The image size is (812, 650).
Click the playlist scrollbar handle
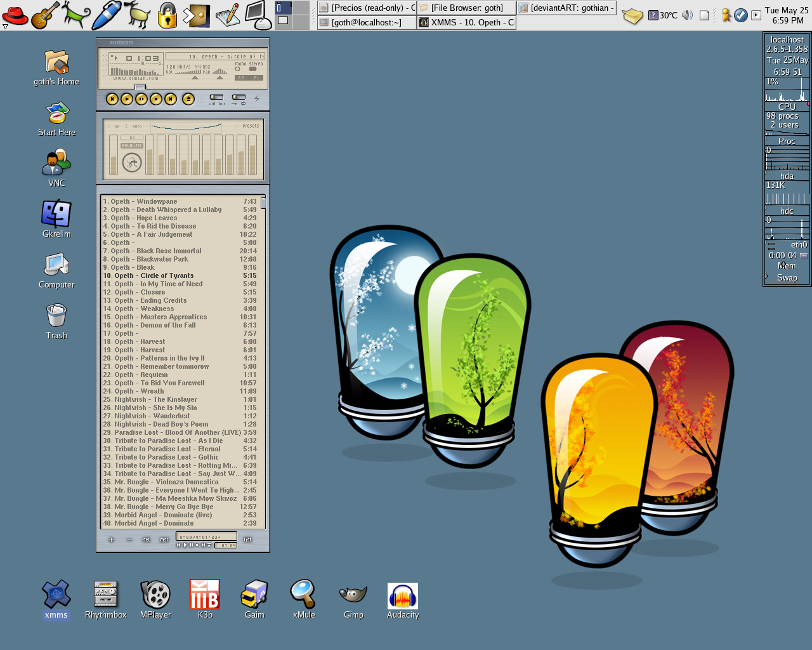tap(263, 203)
